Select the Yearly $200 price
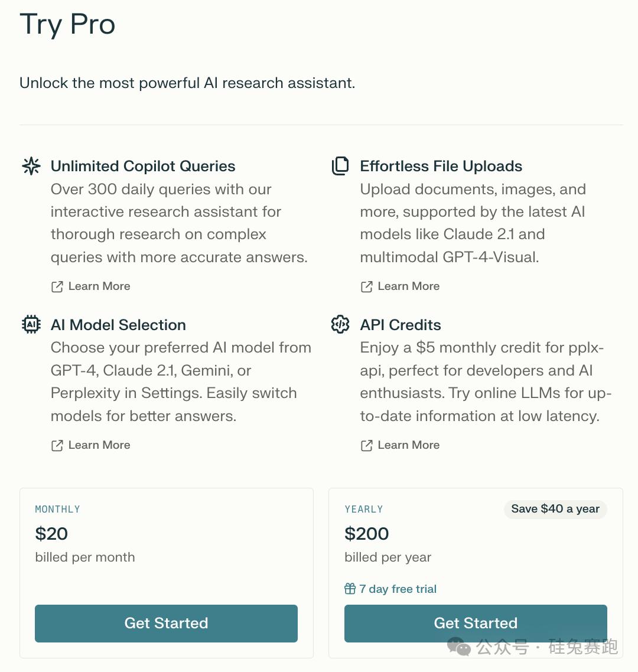This screenshot has width=638, height=672. pyautogui.click(x=367, y=534)
